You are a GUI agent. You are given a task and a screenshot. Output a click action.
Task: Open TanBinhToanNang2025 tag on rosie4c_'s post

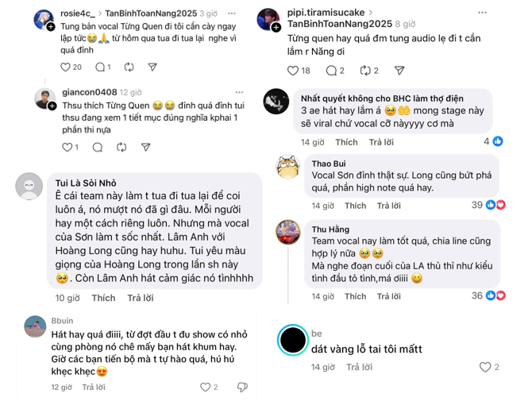coord(149,13)
